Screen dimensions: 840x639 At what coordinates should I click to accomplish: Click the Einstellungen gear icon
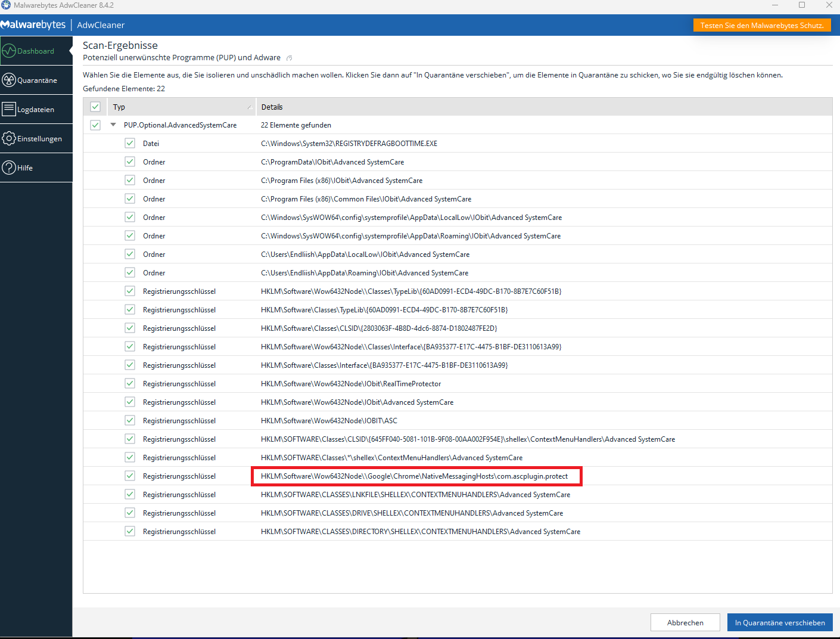(x=9, y=138)
